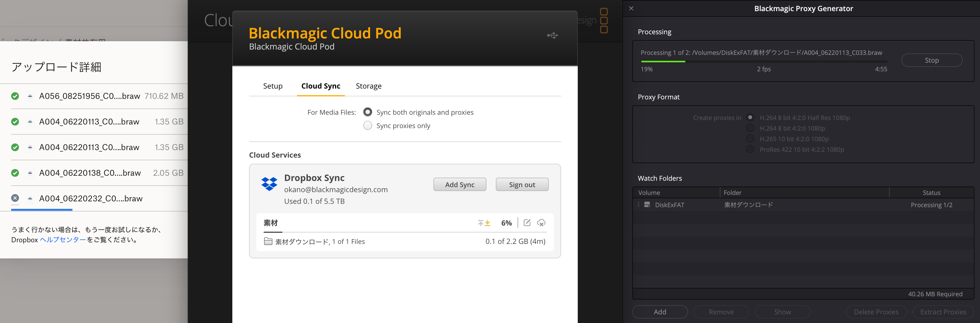
Task: Select Sync both originals and proxies
Action: pyautogui.click(x=367, y=112)
